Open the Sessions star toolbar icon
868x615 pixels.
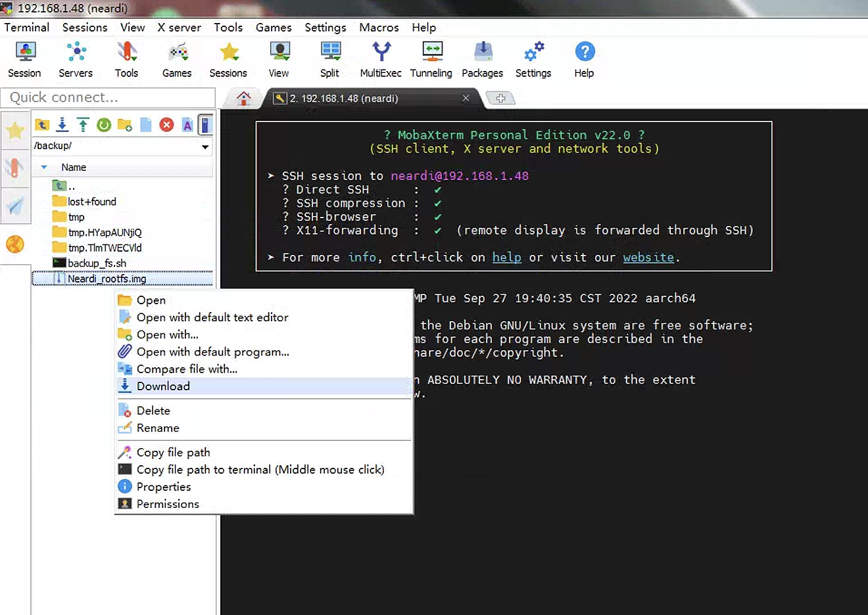coord(228,59)
